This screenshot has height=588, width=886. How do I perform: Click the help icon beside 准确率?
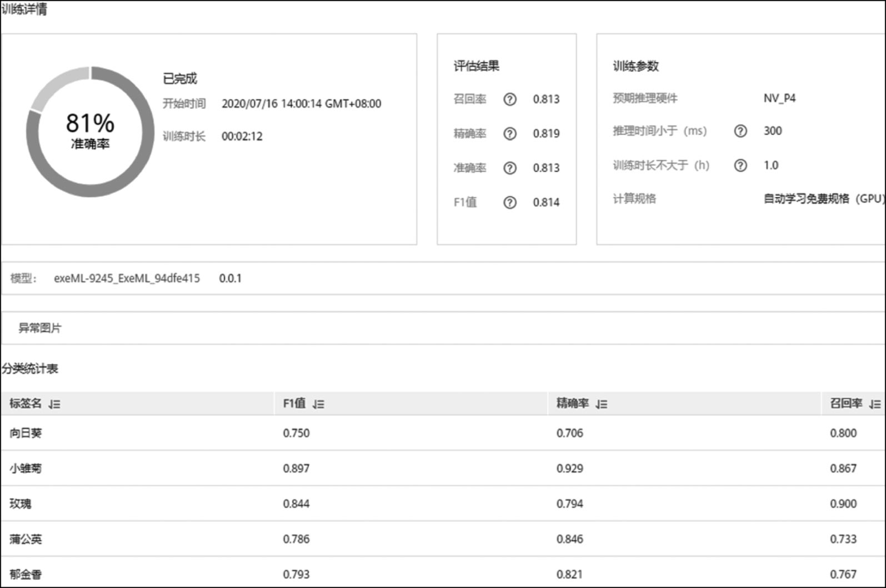click(x=509, y=168)
